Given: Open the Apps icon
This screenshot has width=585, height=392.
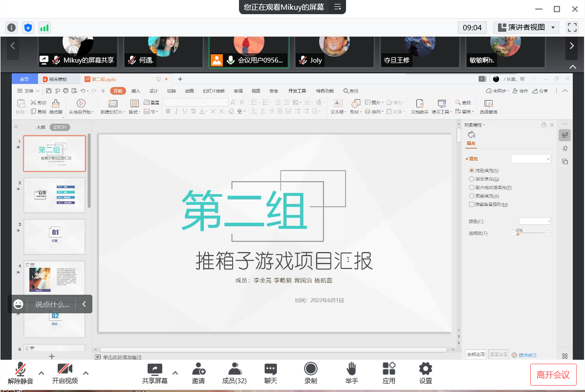Looking at the screenshot, I should point(389,370).
